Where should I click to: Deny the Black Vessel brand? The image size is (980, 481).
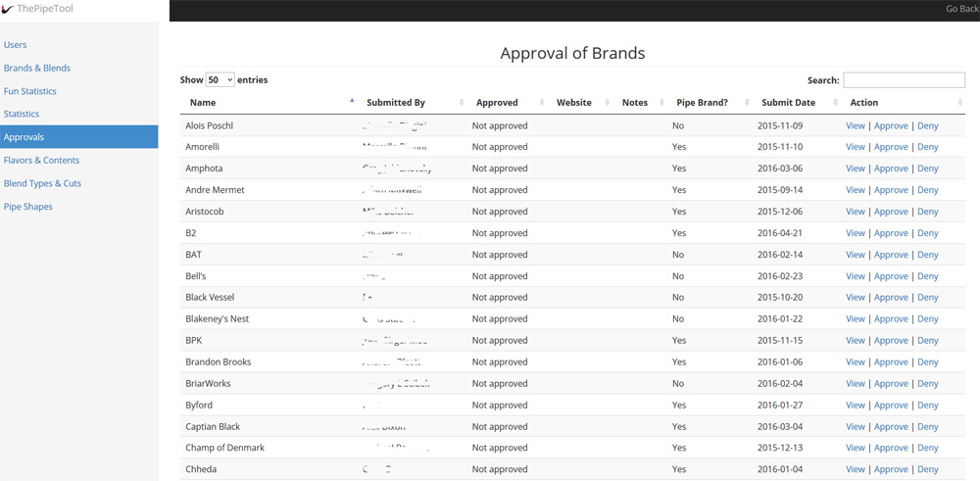927,298
